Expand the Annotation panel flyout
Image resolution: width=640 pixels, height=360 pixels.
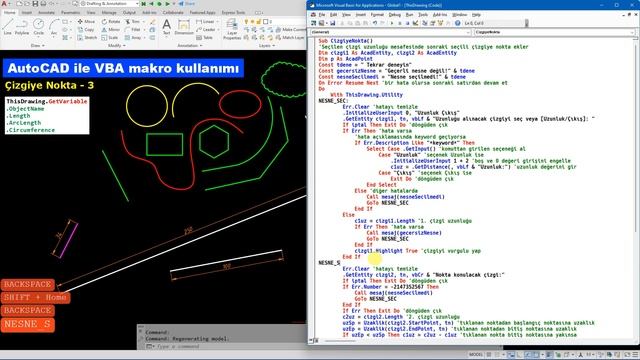pos(190,46)
